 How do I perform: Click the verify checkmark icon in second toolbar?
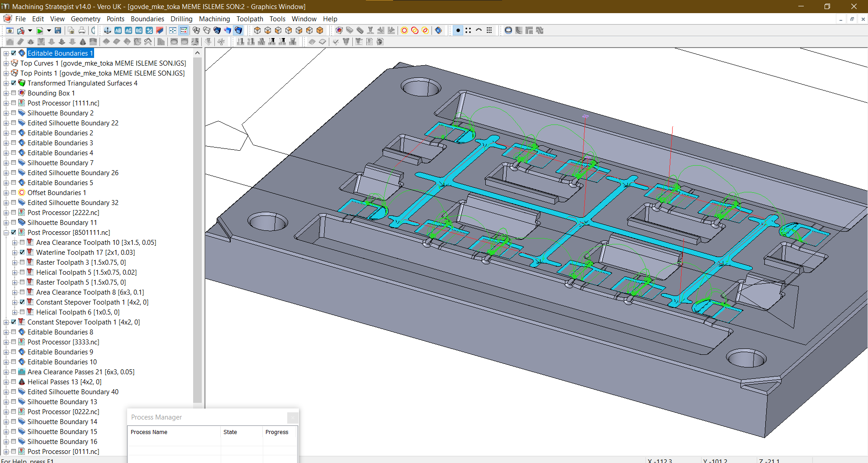point(336,42)
